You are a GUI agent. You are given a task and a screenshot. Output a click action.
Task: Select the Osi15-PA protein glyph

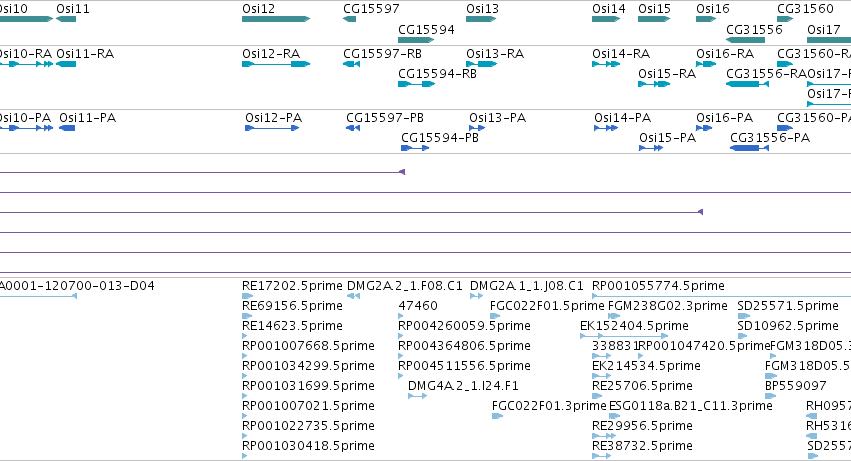pos(651,148)
